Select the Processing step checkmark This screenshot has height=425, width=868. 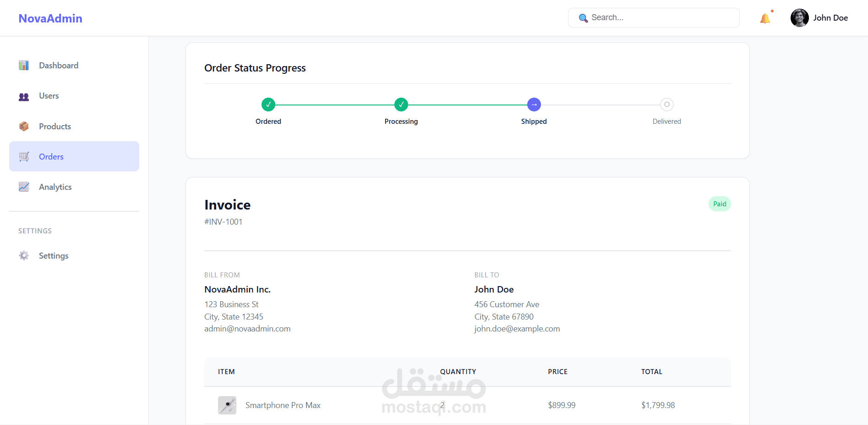point(401,105)
